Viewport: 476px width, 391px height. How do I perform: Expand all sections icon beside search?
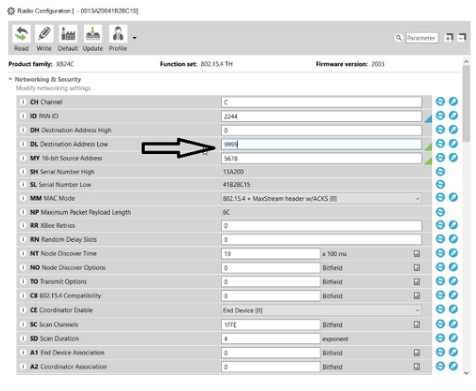click(449, 38)
